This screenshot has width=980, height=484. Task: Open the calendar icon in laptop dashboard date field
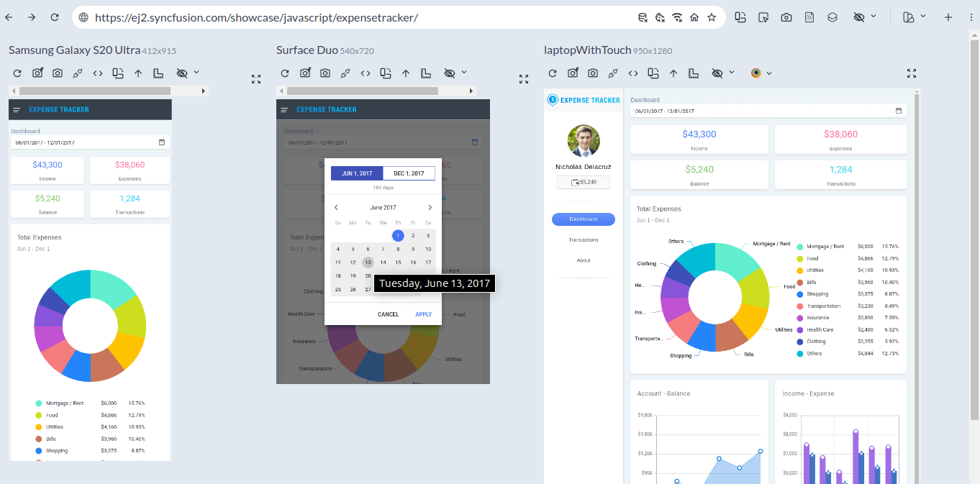(898, 111)
